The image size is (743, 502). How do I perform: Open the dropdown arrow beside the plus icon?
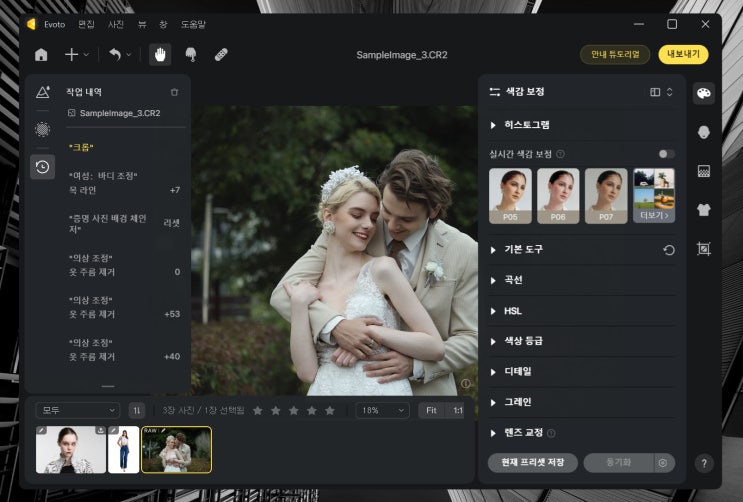[x=86, y=55]
